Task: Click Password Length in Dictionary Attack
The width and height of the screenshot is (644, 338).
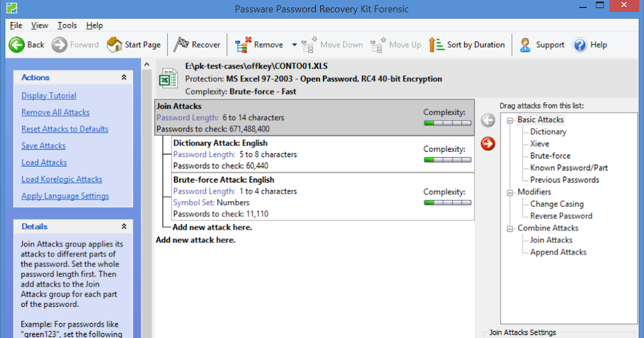Action: [x=204, y=154]
